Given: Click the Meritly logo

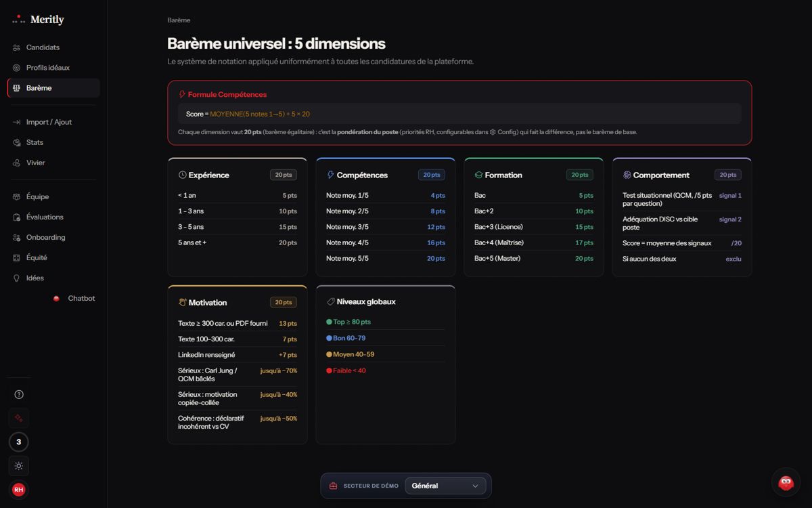Looking at the screenshot, I should pos(39,20).
